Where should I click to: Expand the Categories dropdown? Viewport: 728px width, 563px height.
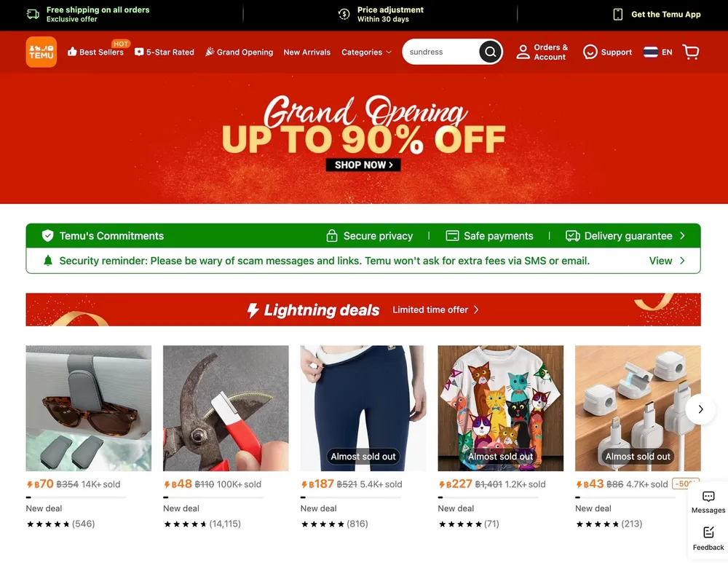click(x=366, y=52)
